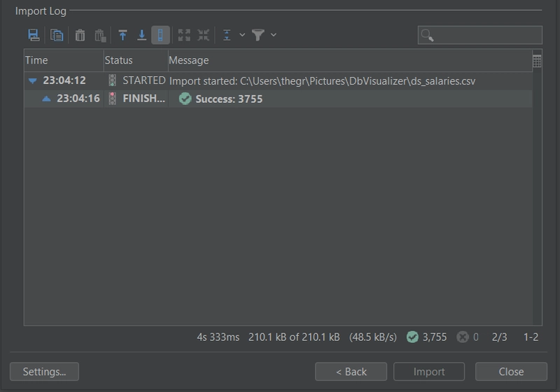Viewport: 560px width, 392px height.
Task: Delete the selected log entry via trash icon
Action: click(x=80, y=35)
